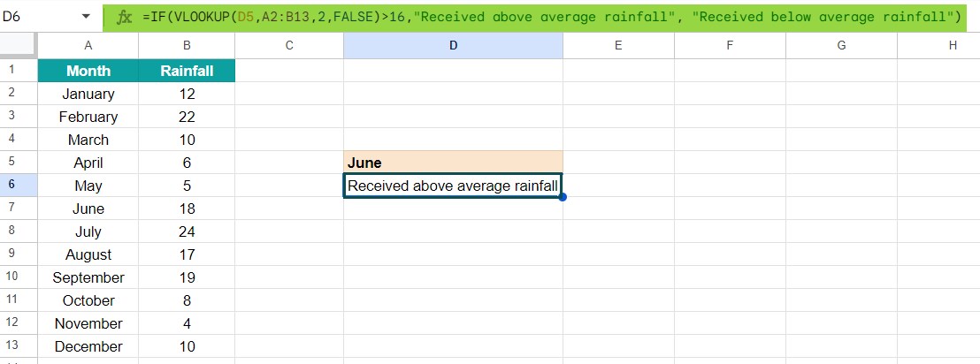Select row 4 header

(19, 140)
